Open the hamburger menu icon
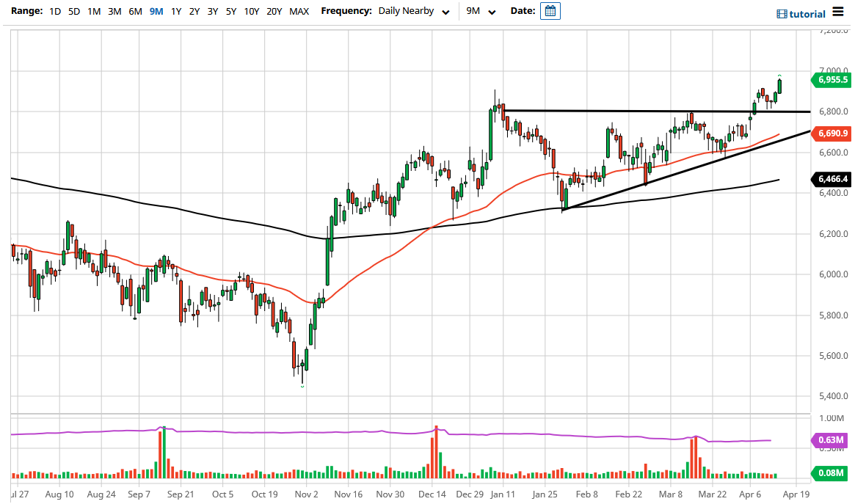The width and height of the screenshot is (855, 504). [x=837, y=12]
